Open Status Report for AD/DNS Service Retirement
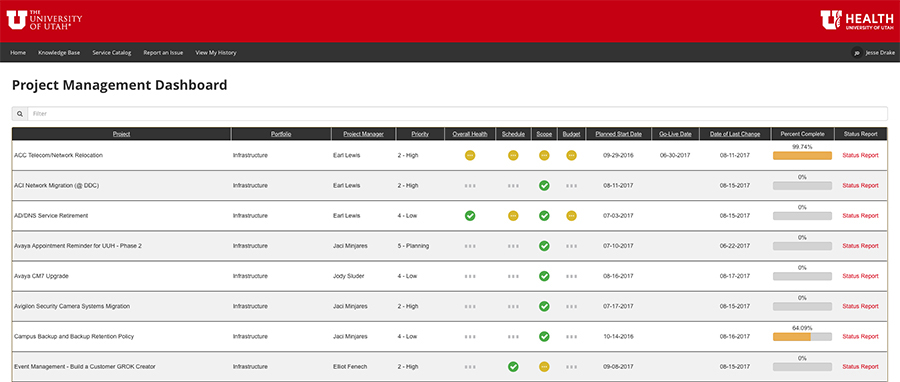 (x=860, y=216)
